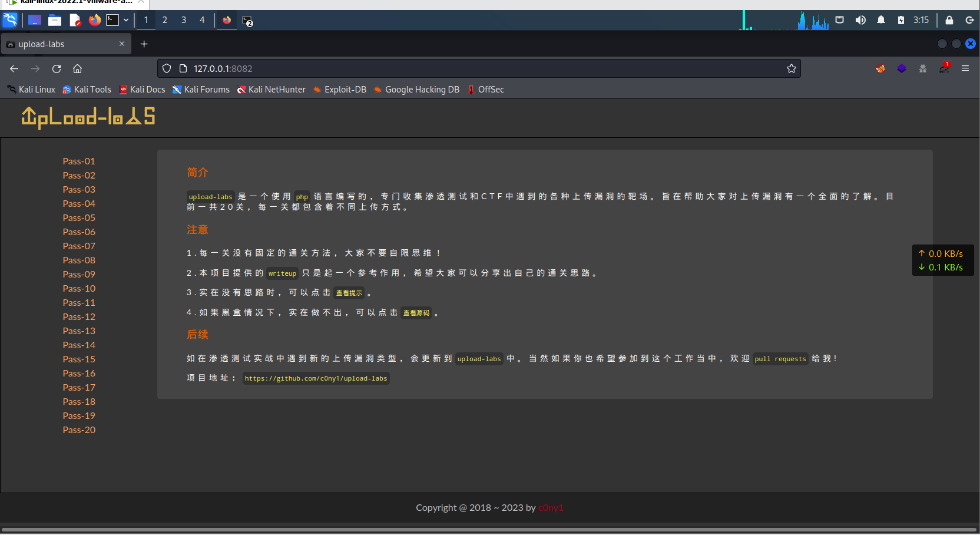Open Pass-01 in the sidebar

pyautogui.click(x=79, y=161)
